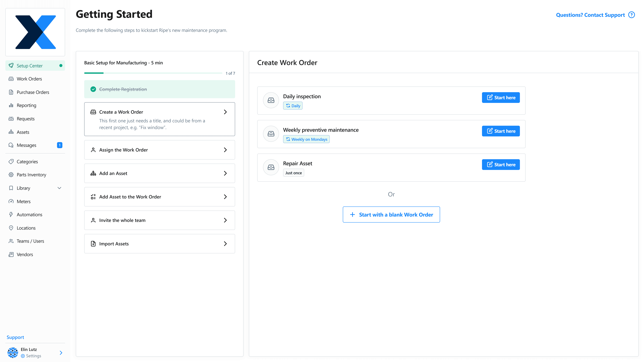Open Purchase Orders page
Image resolution: width=644 pixels, height=362 pixels.
tap(35, 92)
